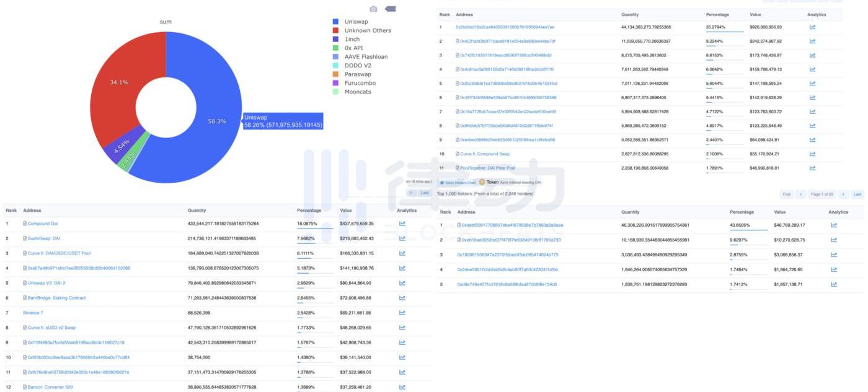The height and width of the screenshot is (392, 868).
Task: Open analytics chart for Compound Dai row
Action: (402, 224)
